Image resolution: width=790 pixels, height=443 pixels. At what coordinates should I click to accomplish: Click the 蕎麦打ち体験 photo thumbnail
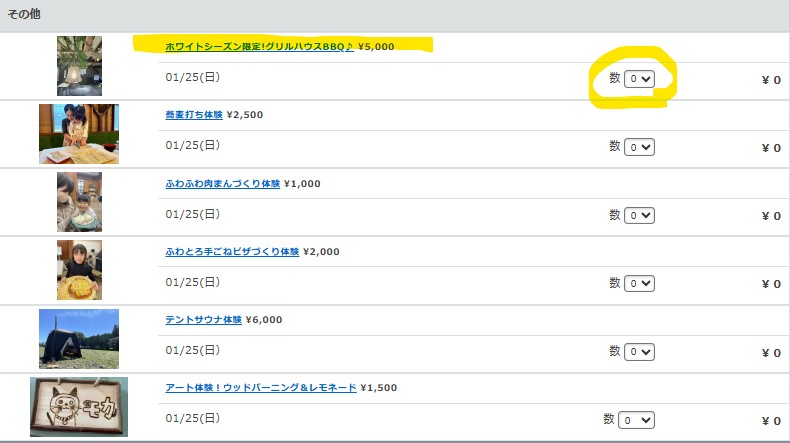(79, 134)
